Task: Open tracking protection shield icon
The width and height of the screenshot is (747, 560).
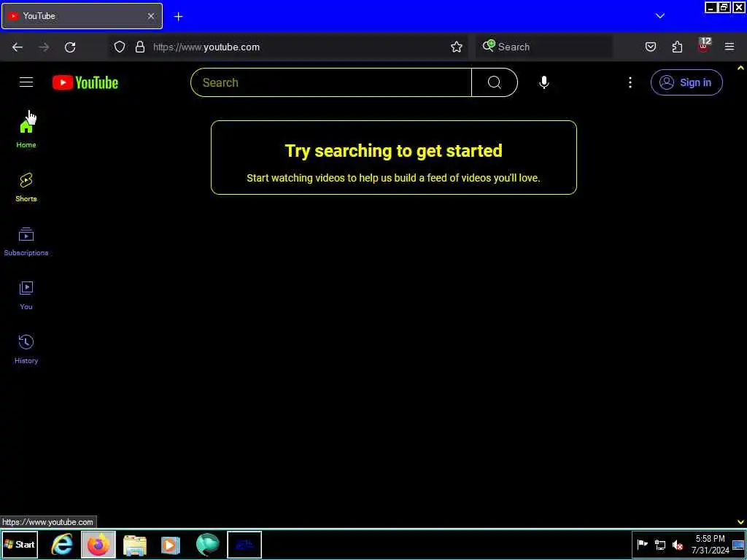Action: (120, 47)
